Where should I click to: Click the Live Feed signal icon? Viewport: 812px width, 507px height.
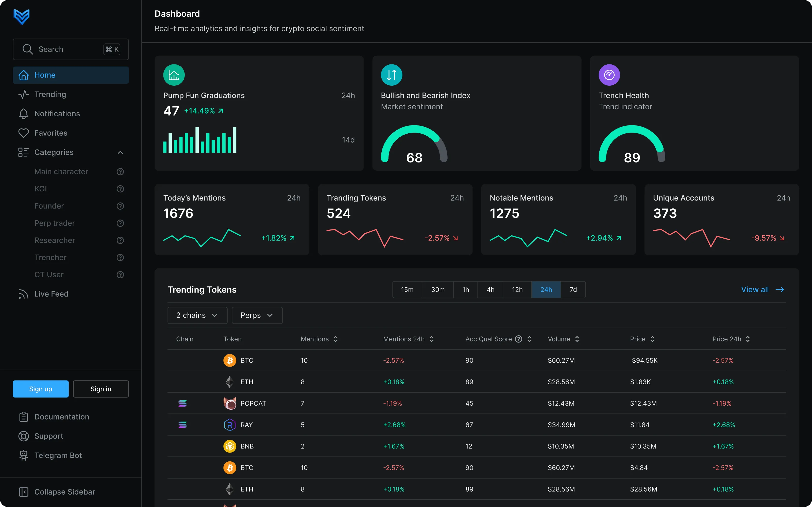(24, 294)
